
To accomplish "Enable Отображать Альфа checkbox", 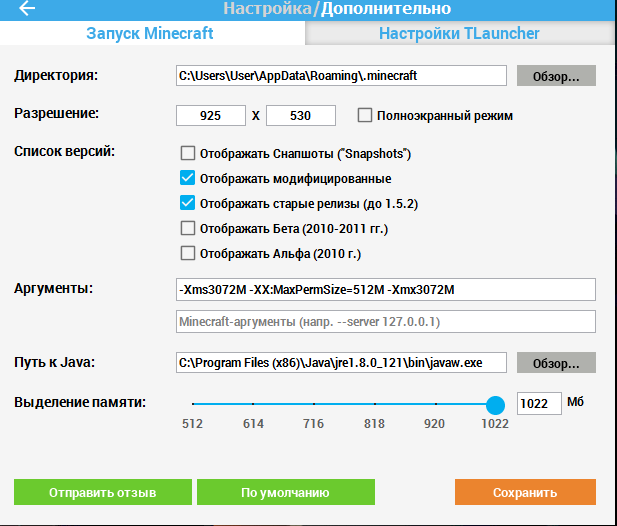I will pos(187,253).
